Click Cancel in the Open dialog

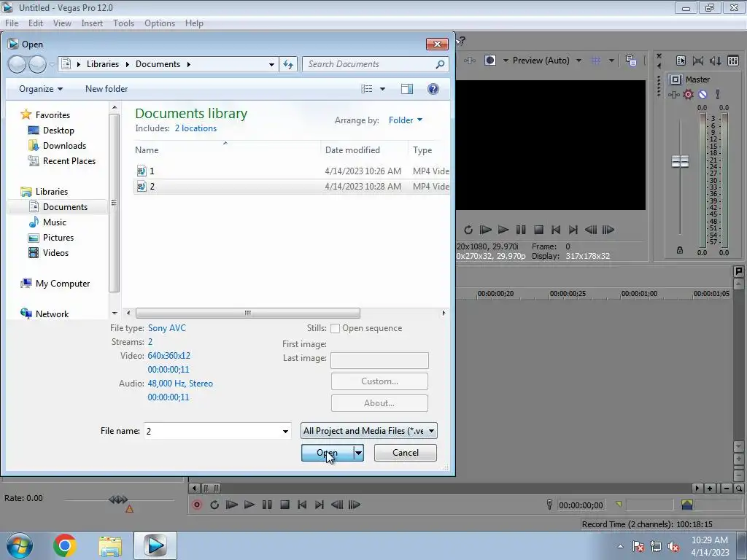click(x=406, y=453)
